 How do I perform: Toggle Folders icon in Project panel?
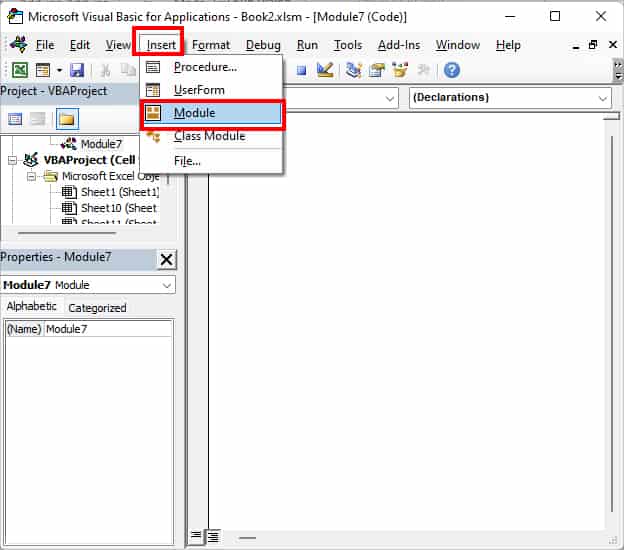click(x=67, y=119)
